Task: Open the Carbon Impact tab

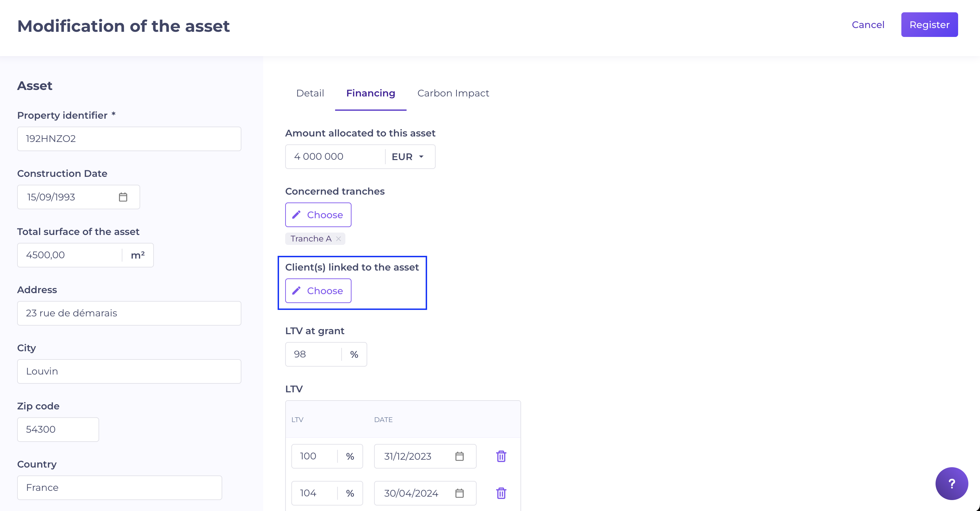Action: [x=453, y=93]
